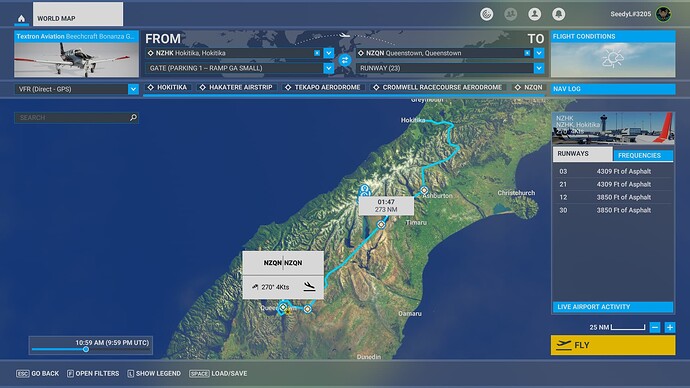
Task: Expand the Runway 23 dropdown
Action: tap(539, 68)
